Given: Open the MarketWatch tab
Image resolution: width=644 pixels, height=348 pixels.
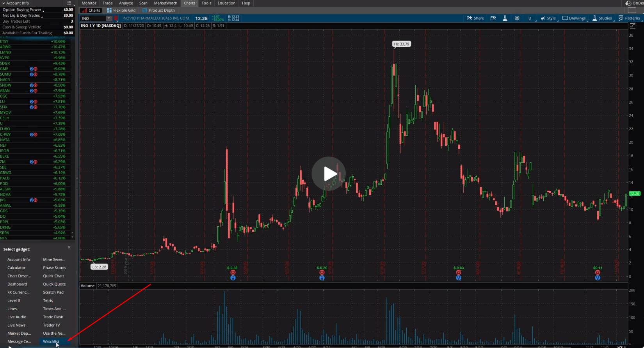Looking at the screenshot, I should tap(165, 3).
